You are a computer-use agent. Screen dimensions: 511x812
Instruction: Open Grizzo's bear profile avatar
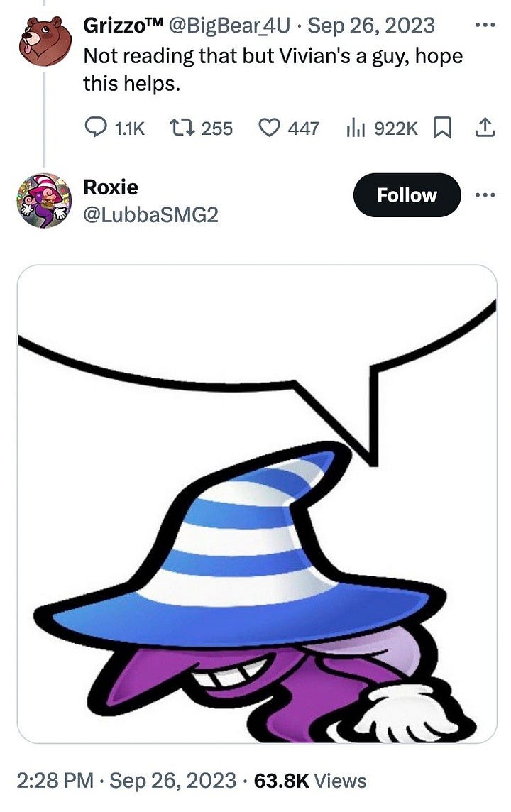[44, 41]
